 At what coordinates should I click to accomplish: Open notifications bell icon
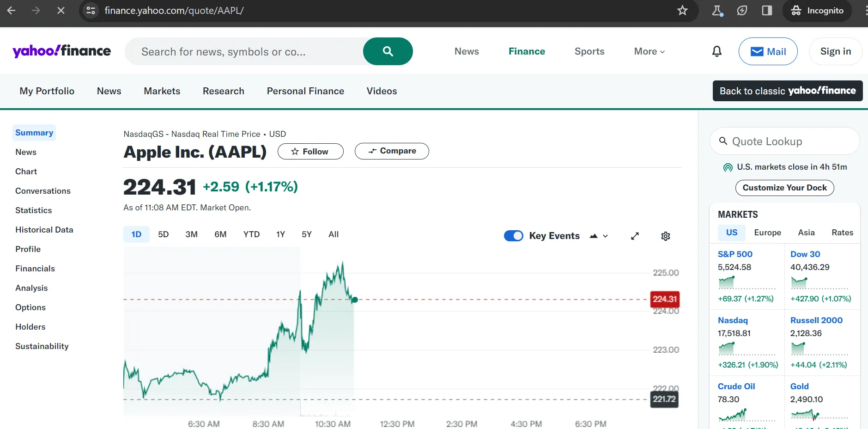click(x=716, y=51)
